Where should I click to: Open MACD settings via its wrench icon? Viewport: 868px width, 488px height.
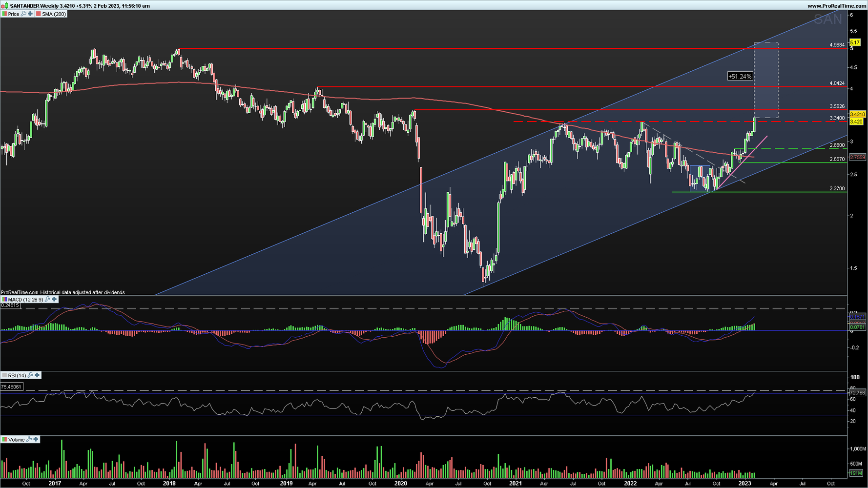point(47,299)
